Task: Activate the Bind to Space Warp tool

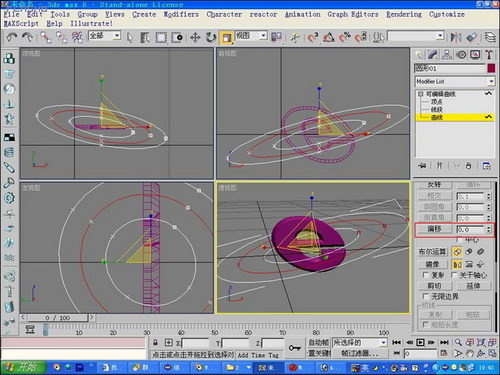Action: tap(77, 37)
